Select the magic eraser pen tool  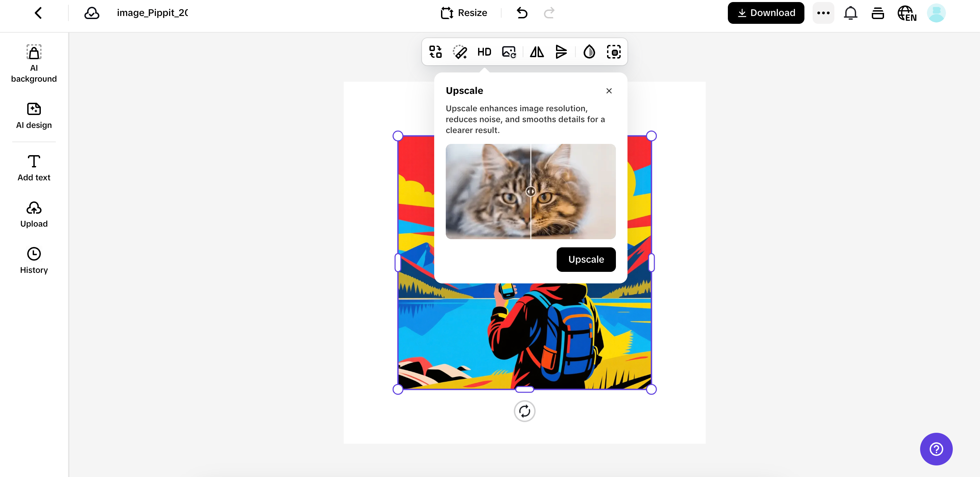460,52
